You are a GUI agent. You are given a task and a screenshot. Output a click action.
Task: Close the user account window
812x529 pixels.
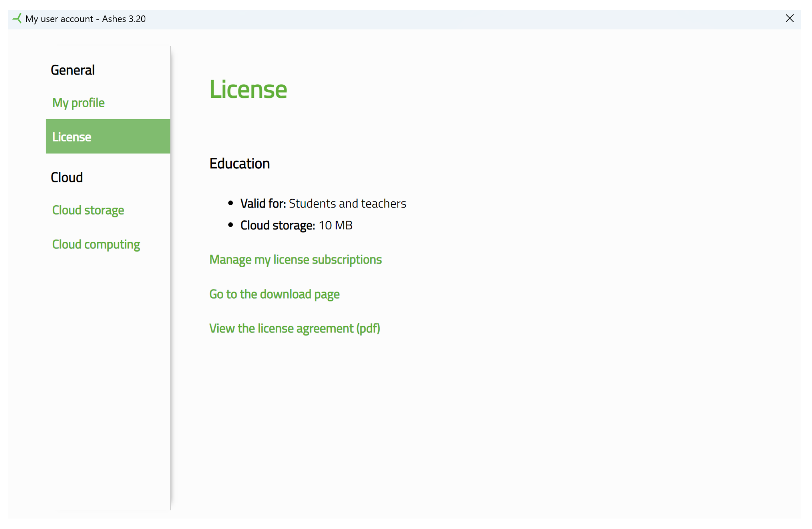pyautogui.click(x=790, y=19)
